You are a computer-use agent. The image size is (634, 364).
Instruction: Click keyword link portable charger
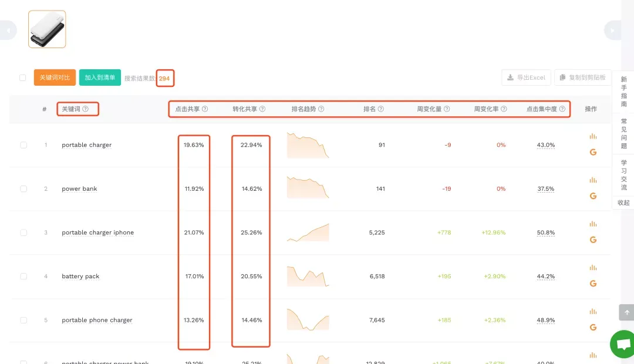click(x=86, y=145)
